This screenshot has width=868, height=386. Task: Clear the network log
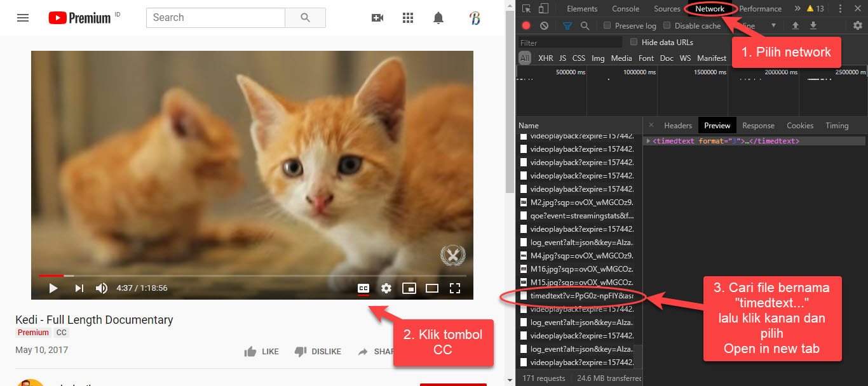pyautogui.click(x=544, y=26)
